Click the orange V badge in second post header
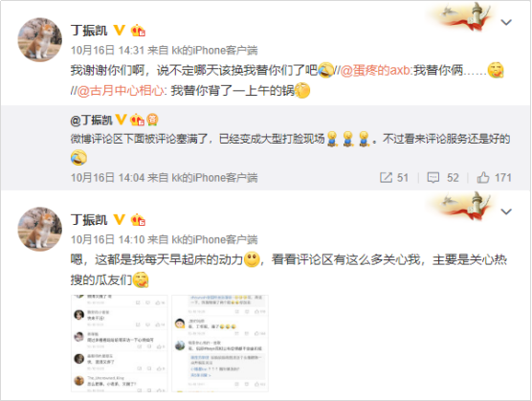 (x=119, y=219)
